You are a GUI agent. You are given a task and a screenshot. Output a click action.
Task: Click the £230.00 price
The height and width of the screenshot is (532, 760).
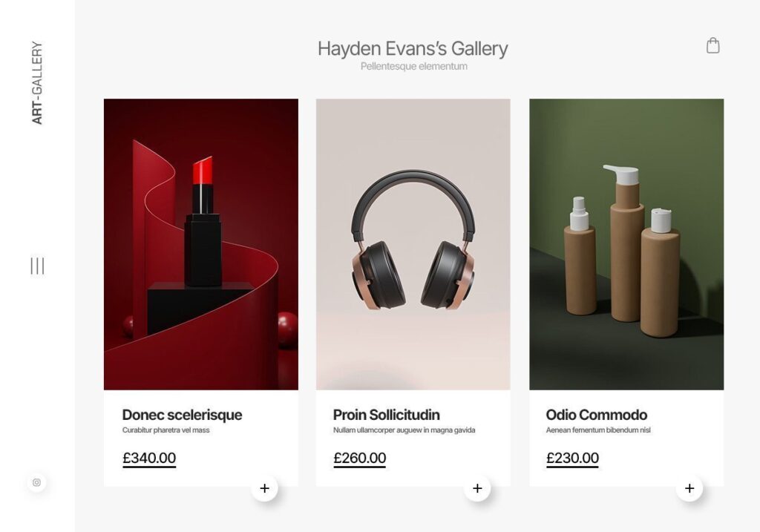572,458
